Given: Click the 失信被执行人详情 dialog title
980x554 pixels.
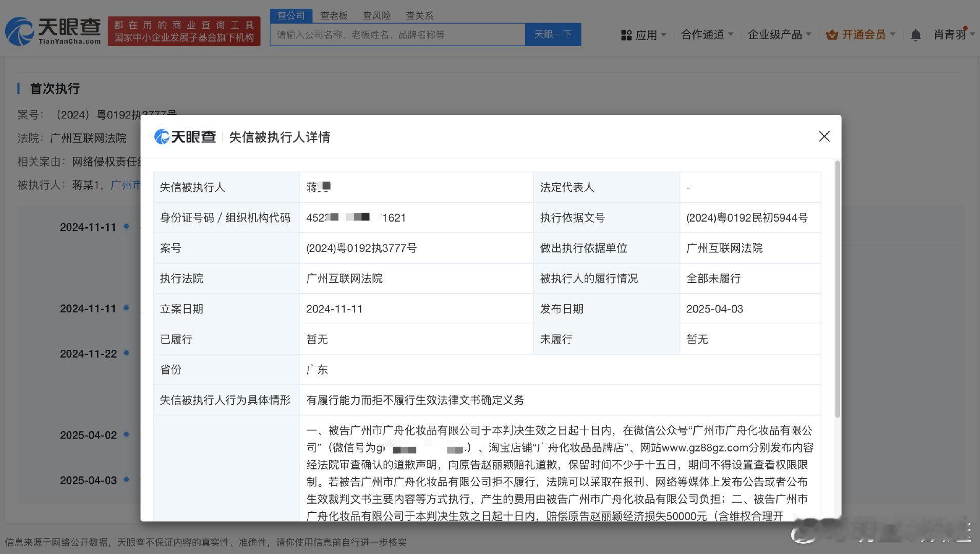Looking at the screenshot, I should (x=279, y=137).
